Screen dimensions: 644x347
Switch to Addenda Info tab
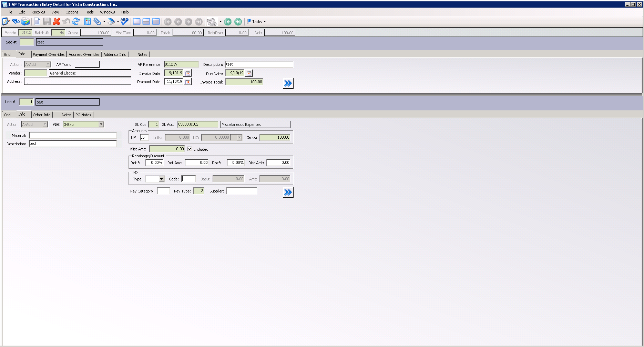pos(115,54)
